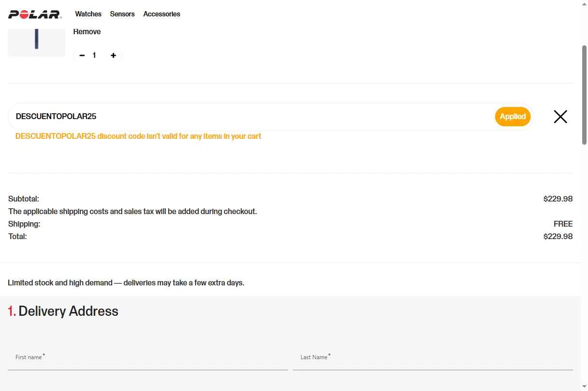
Task: Increase quantity with plus button
Action: pos(113,55)
